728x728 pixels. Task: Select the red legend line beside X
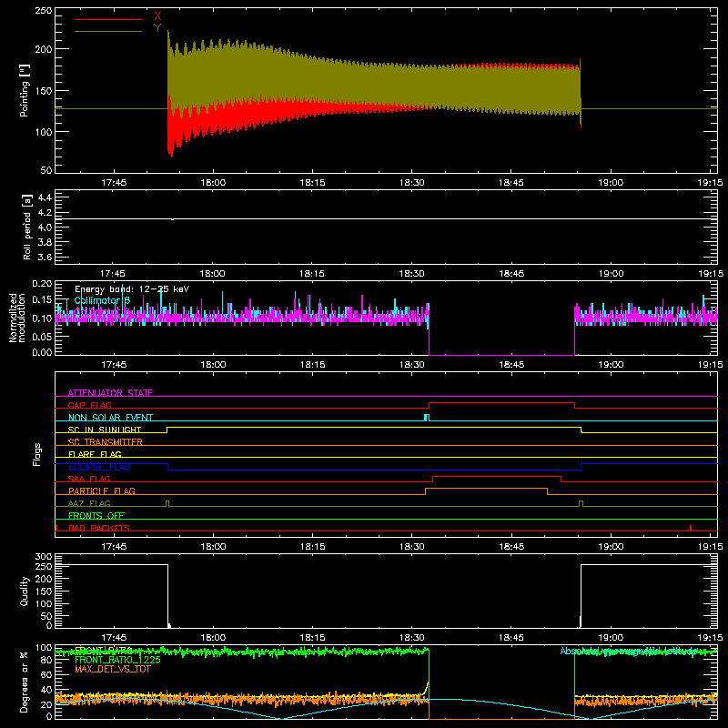(x=108, y=19)
